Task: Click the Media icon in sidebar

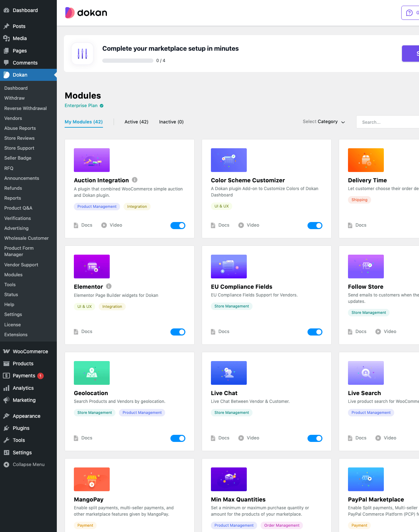Action: click(6, 38)
